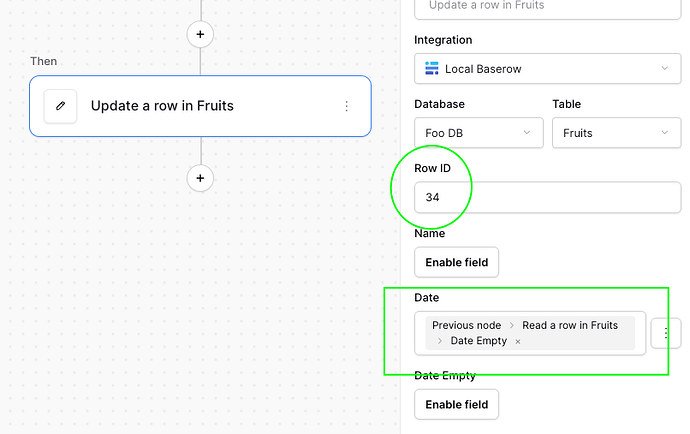Screen dimensions: 690x434
Task: Click the Then label above the node
Action: click(44, 61)
